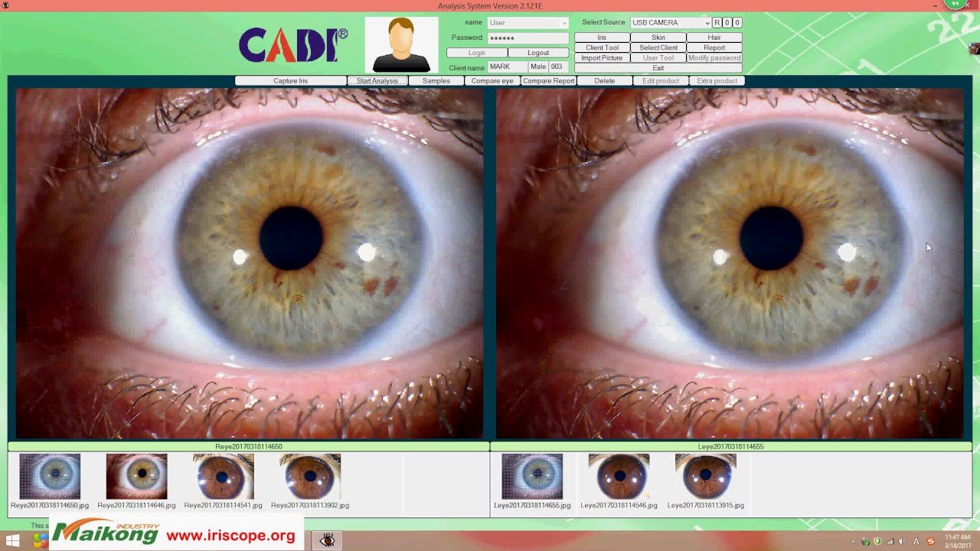The image size is (980, 551).
Task: Select the Iris analysis mode
Action: (x=602, y=37)
